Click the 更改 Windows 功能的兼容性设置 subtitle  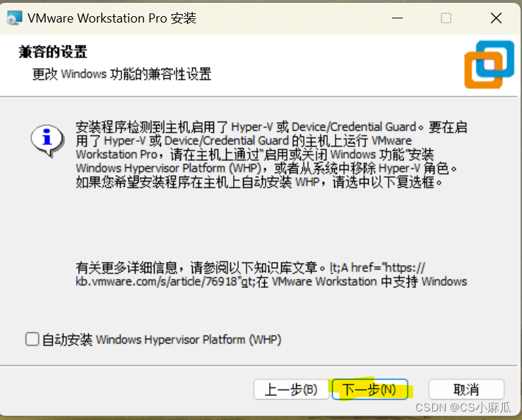pyautogui.click(x=121, y=74)
